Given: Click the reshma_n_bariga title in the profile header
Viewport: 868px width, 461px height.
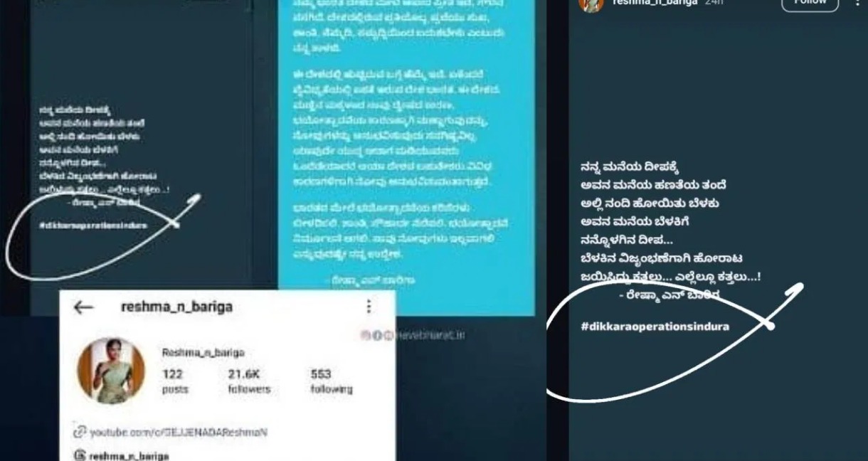Looking at the screenshot, I should coord(176,307).
